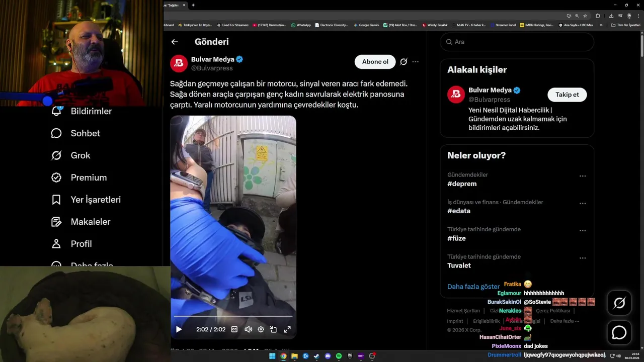Screen dimensions: 644x362
Task: Open Bildirimler in the sidebar
Action: 82,111
